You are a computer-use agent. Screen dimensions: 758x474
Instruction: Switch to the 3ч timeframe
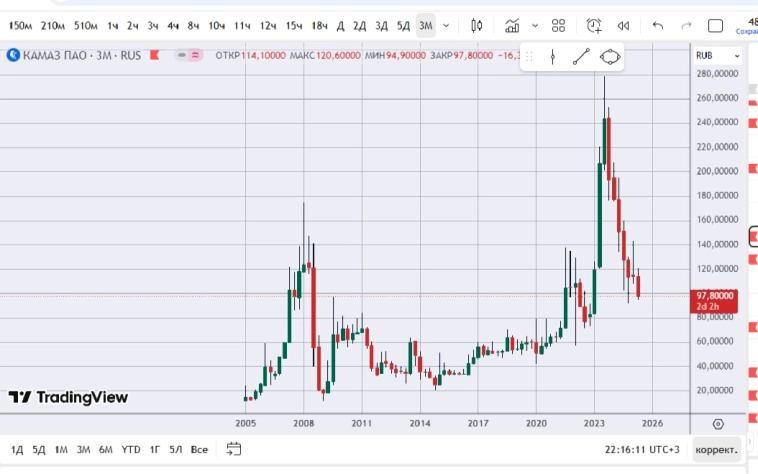tap(153, 26)
